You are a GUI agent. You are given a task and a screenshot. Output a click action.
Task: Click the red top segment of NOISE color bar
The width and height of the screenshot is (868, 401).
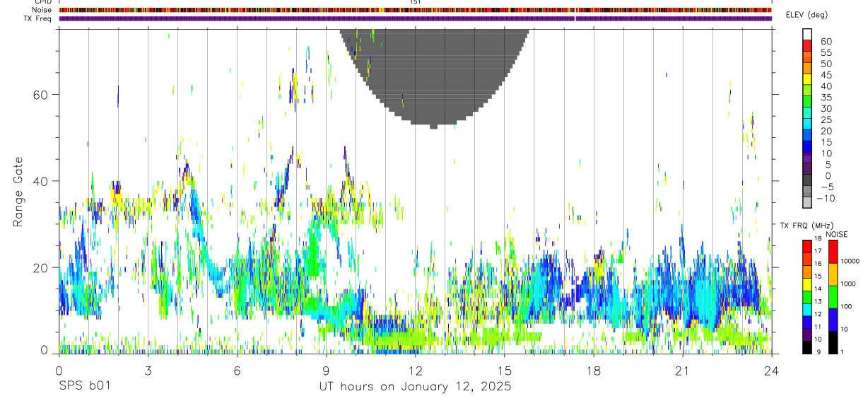[833, 252]
